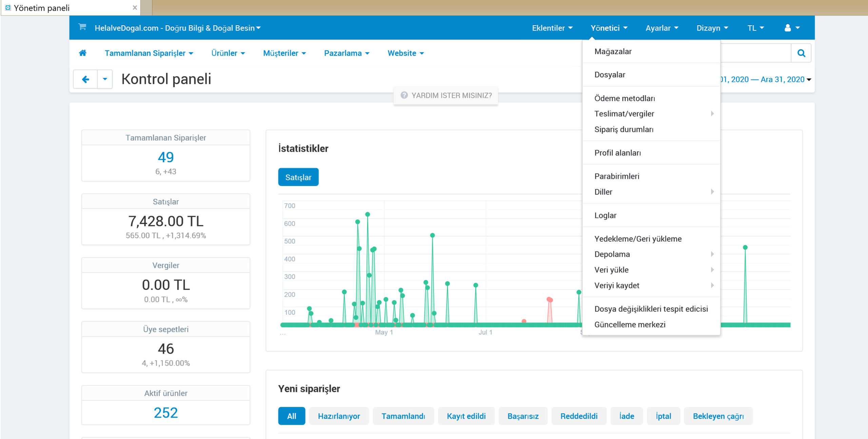Image resolution: width=868 pixels, height=439 pixels.
Task: Expand Tamamlanan Siparişler navigation menu
Action: tap(149, 53)
